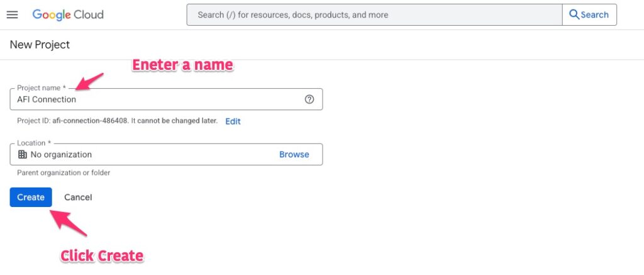Viewport: 644px width, 275px height.
Task: Click into the Project name field with AFI Connection
Action: [157, 99]
